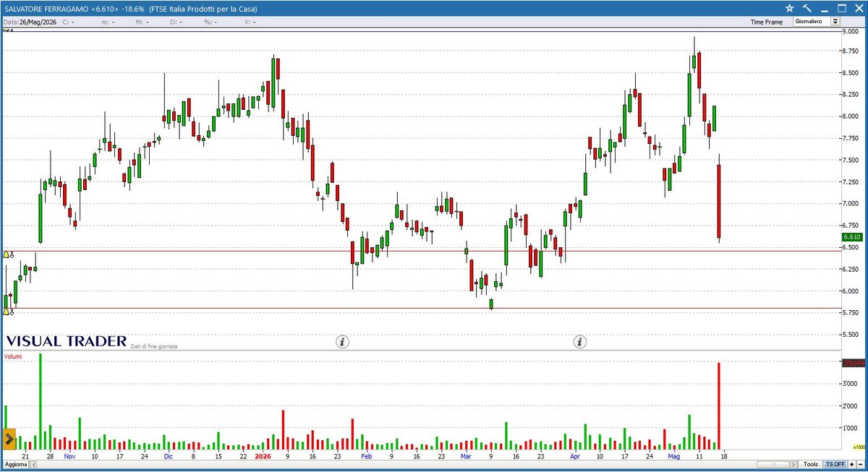The height and width of the screenshot is (472, 868).
Task: Click the Nov label on time axis
Action: [69, 456]
